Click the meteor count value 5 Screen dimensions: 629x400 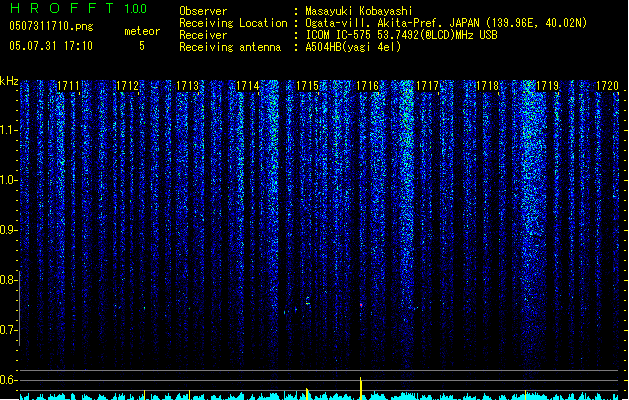click(x=142, y=46)
